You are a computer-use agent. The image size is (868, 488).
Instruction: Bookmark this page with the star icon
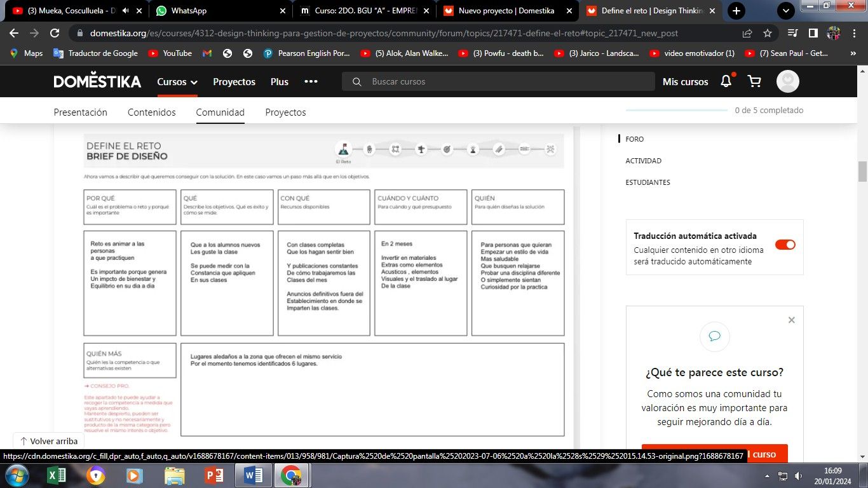768,33
